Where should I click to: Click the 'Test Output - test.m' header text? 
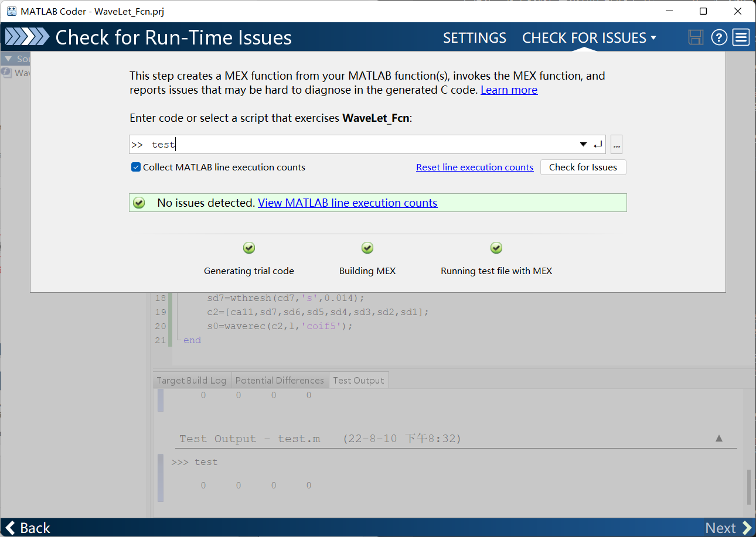pos(250,439)
